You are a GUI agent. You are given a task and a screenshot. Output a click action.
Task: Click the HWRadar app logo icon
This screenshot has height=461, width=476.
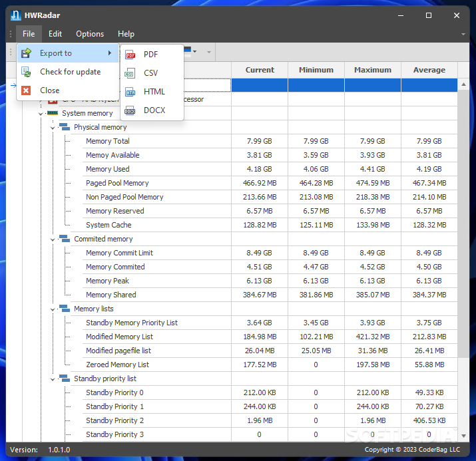tap(15, 15)
